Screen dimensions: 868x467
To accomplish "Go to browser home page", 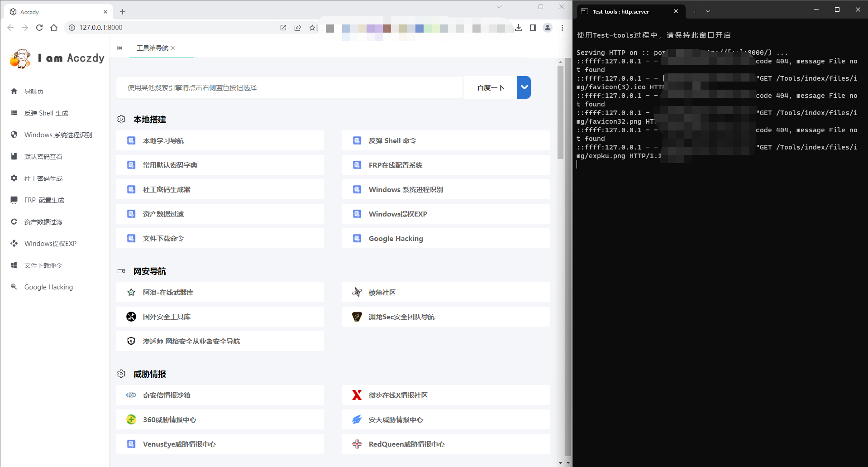I will pyautogui.click(x=54, y=28).
